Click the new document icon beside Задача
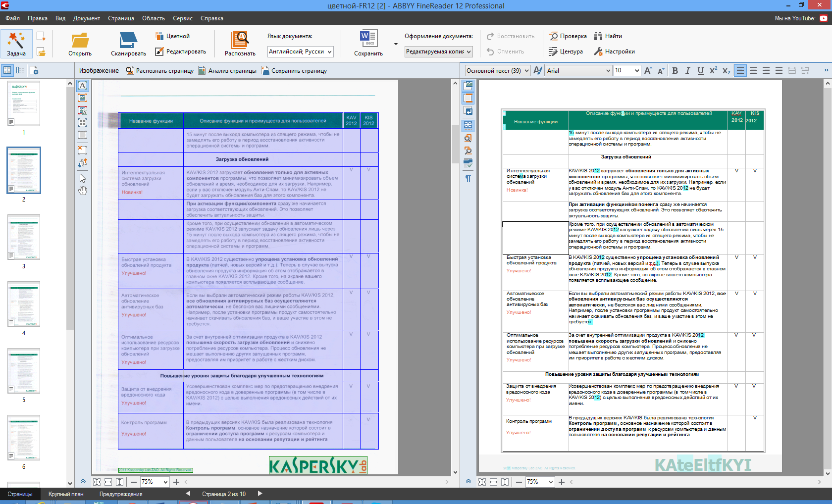 click(41, 36)
